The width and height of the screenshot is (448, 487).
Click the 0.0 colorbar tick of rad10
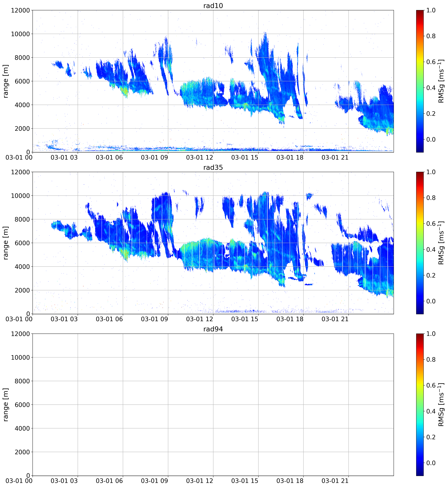431,139
